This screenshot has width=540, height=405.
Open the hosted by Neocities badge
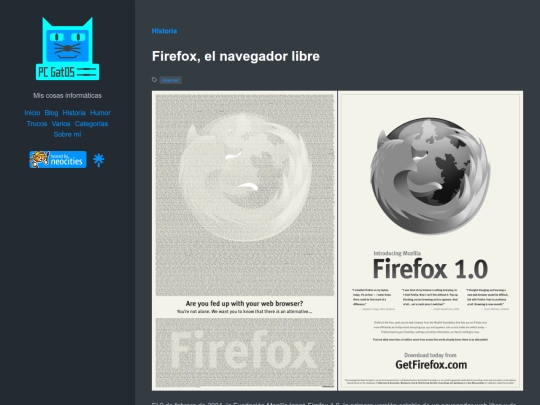click(x=58, y=159)
